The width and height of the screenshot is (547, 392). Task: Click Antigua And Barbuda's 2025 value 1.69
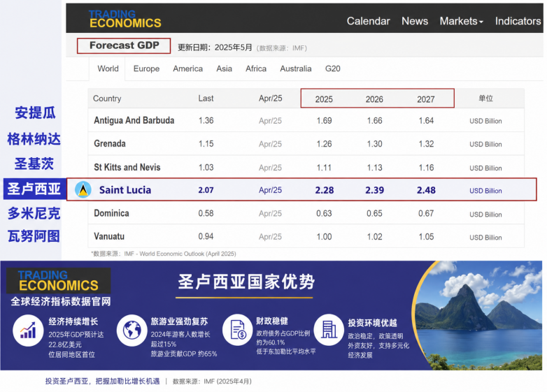coord(324,121)
